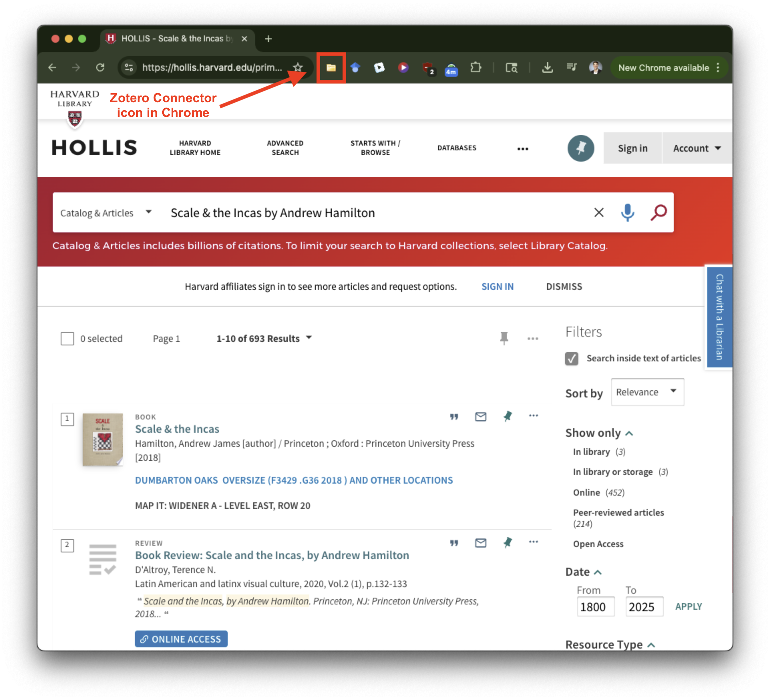
Task: Click the citation quote icon for Scale & the Incas
Action: pyautogui.click(x=454, y=417)
